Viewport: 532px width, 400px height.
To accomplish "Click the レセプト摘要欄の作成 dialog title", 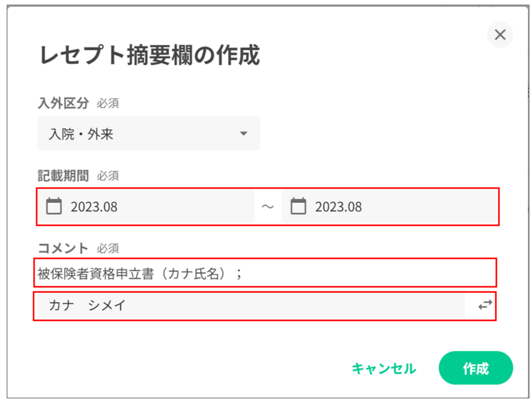I will pyautogui.click(x=149, y=55).
